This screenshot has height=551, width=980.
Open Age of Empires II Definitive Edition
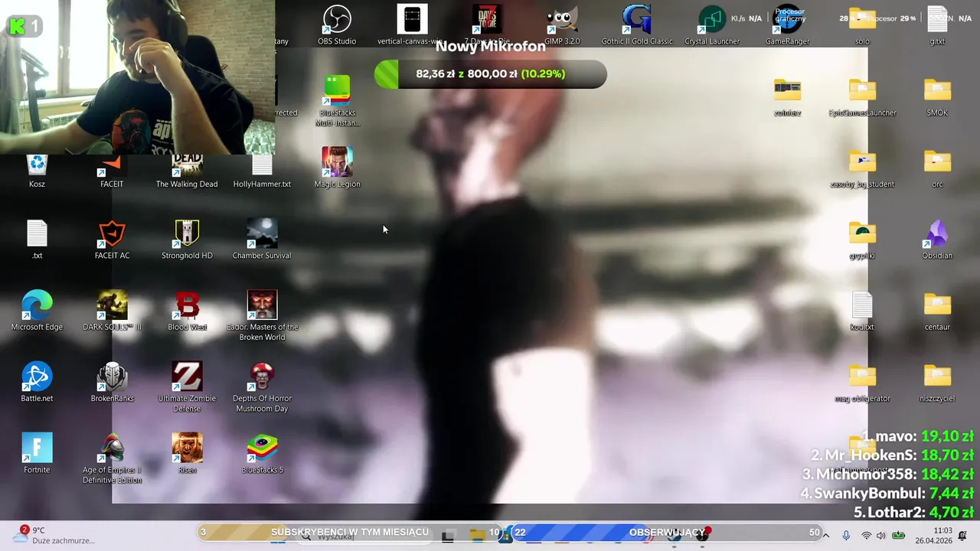point(112,458)
